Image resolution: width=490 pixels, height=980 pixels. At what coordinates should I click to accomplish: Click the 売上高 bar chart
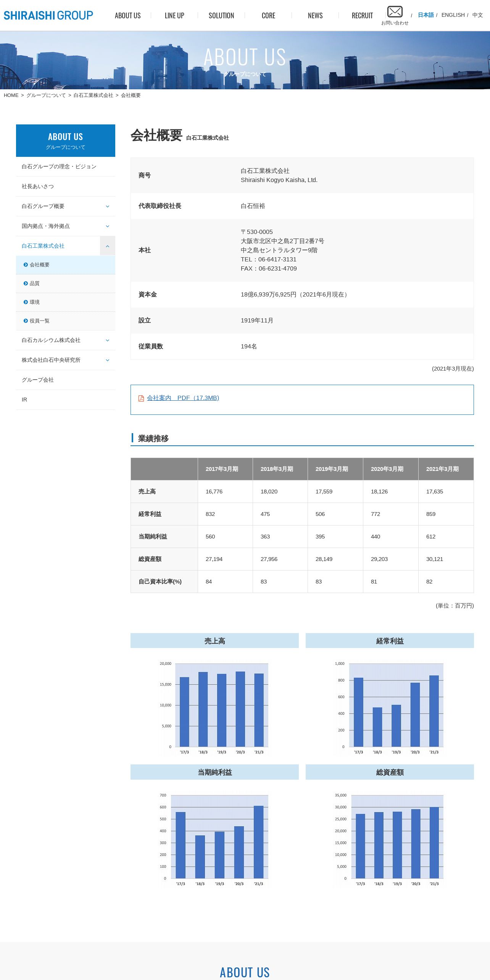pos(214,708)
